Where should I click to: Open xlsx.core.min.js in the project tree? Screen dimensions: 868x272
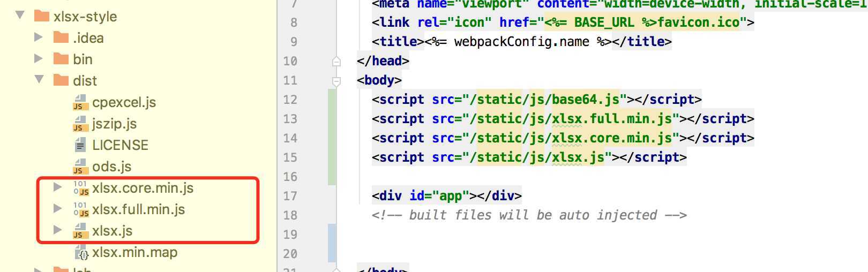click(x=143, y=188)
